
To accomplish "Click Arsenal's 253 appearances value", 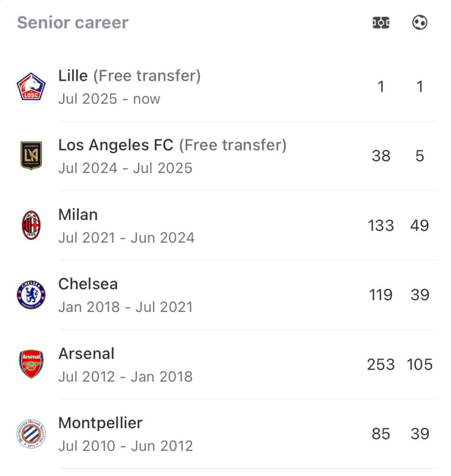I will pos(381,364).
